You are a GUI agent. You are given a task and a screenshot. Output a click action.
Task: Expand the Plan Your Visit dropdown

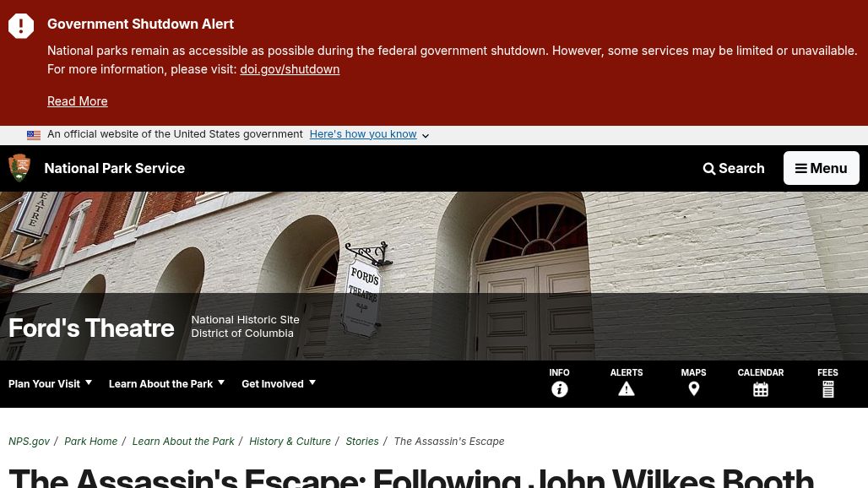pos(50,383)
